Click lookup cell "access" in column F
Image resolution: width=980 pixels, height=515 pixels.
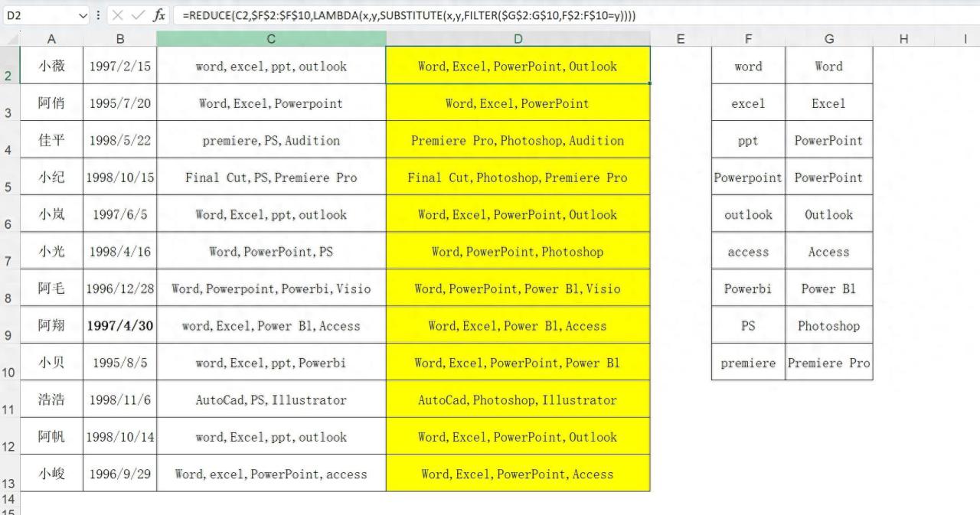click(x=748, y=252)
